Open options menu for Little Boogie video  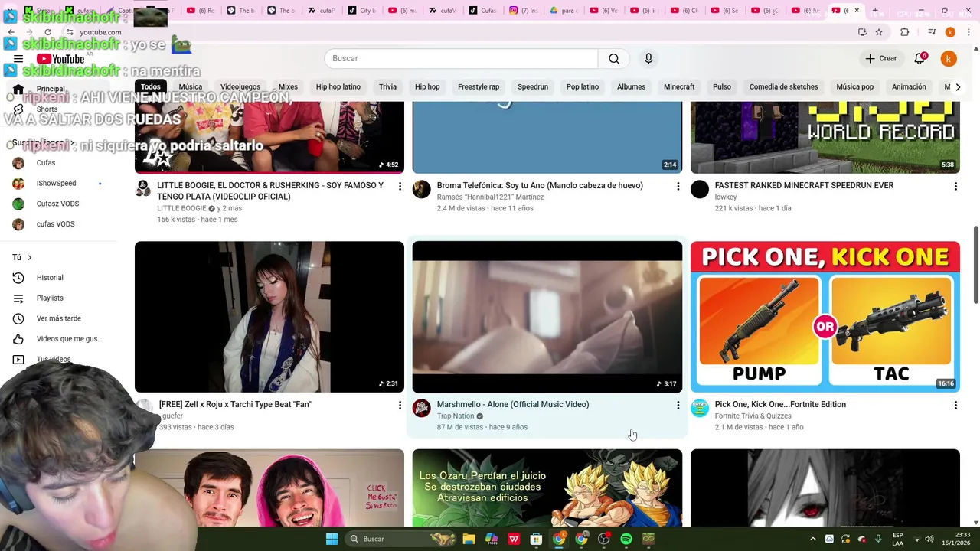click(x=400, y=186)
